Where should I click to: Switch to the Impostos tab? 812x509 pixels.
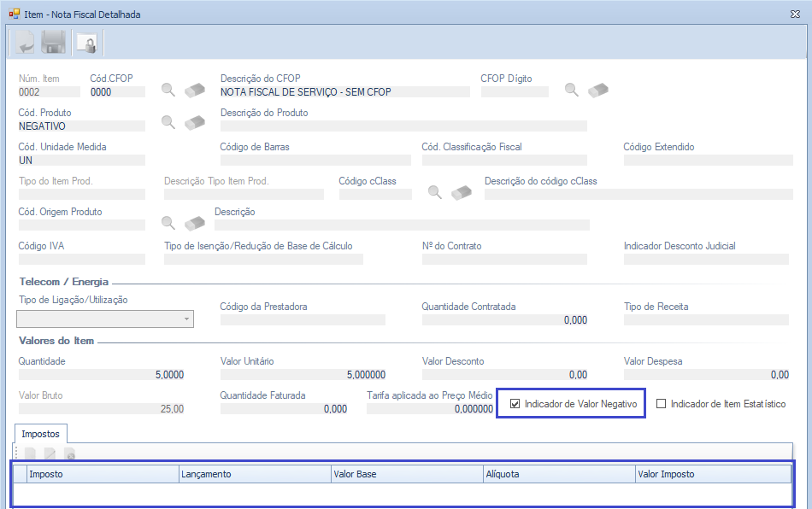click(40, 434)
